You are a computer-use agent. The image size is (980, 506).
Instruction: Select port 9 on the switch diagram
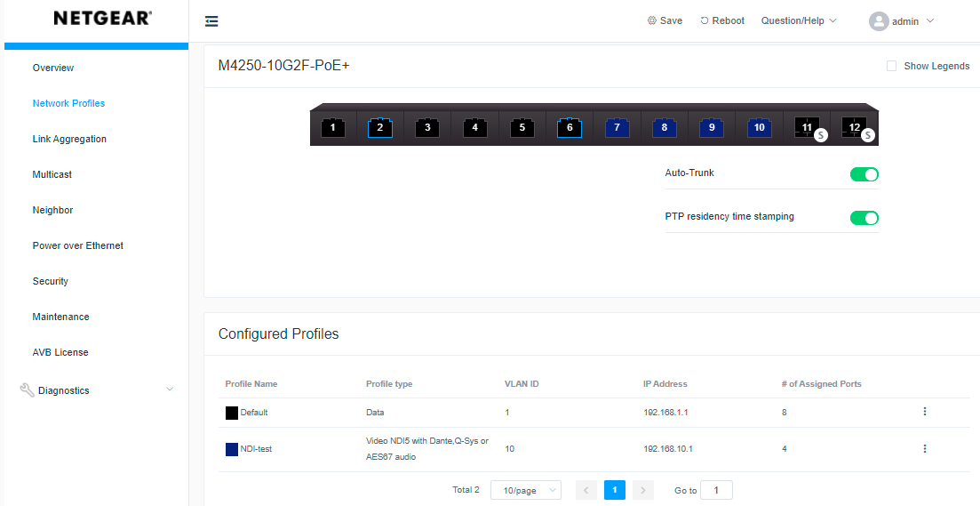point(712,127)
